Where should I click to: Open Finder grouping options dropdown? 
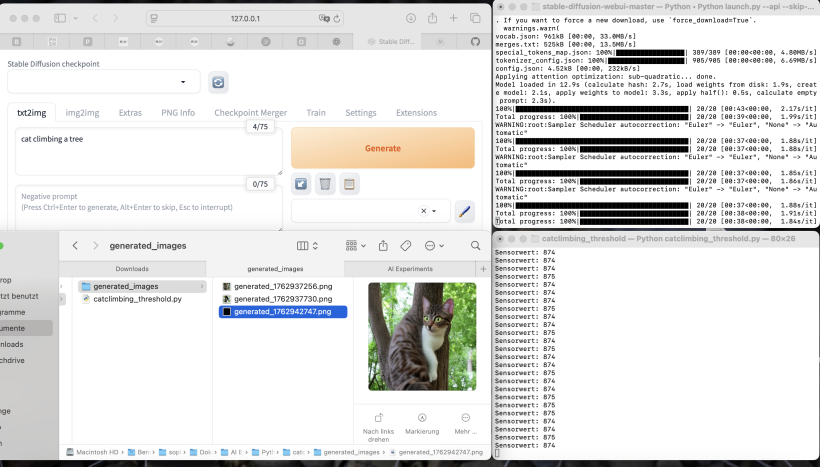click(x=356, y=245)
